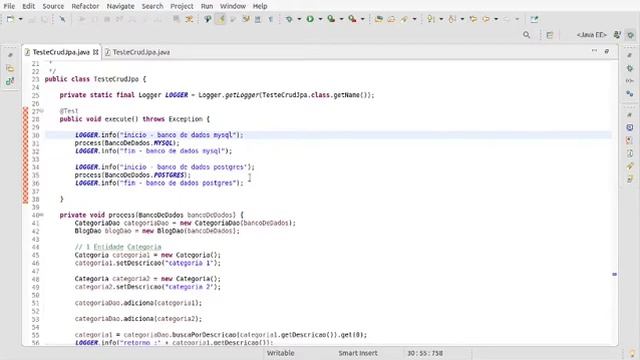Click the gear perspective icon at far right
Screen dimensions: 640x360
coord(630,35)
